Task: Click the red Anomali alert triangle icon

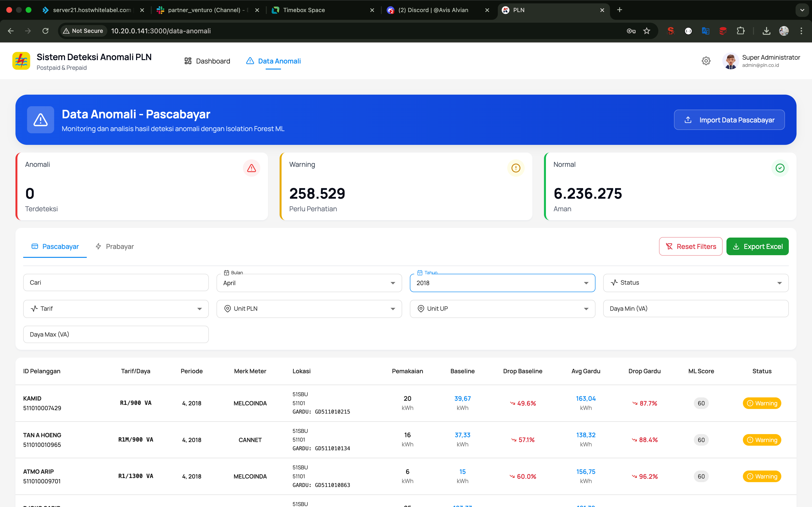Action: click(251, 168)
